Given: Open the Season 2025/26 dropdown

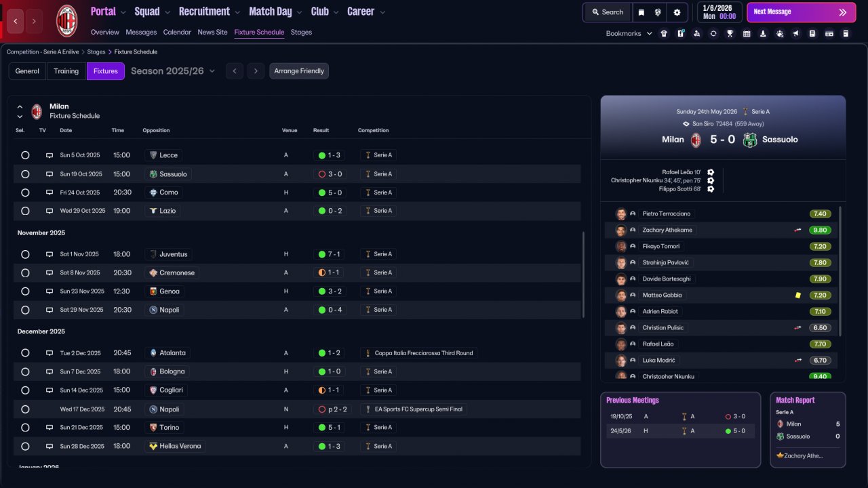Looking at the screenshot, I should click(173, 71).
